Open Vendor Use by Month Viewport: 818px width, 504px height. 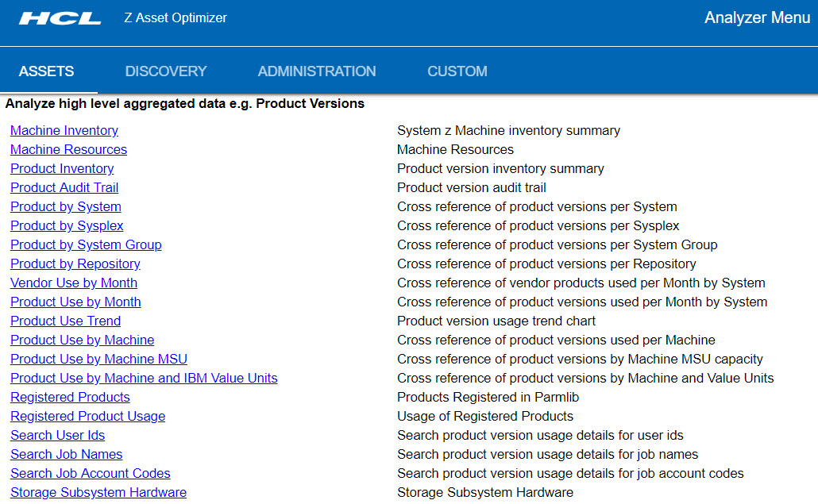pos(73,283)
